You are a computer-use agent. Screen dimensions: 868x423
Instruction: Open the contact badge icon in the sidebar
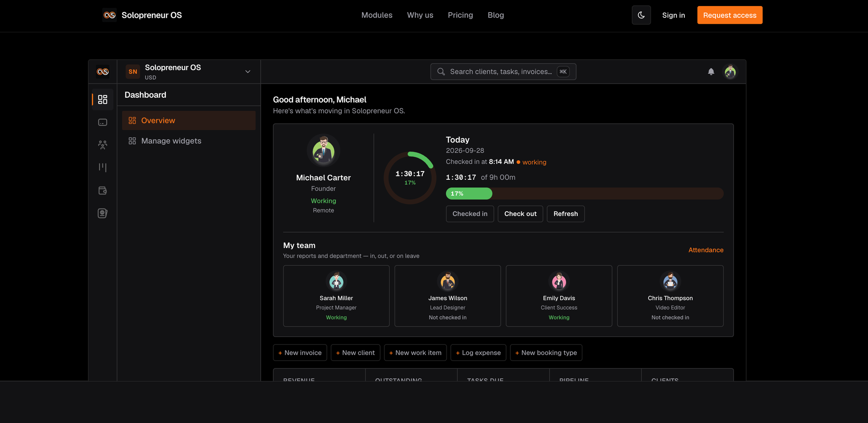click(x=102, y=213)
